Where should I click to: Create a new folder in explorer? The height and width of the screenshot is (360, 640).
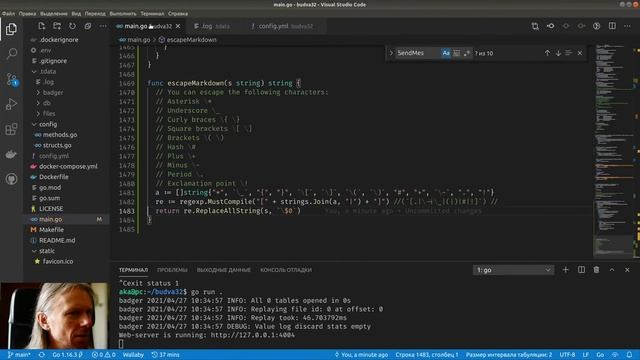pos(57,26)
